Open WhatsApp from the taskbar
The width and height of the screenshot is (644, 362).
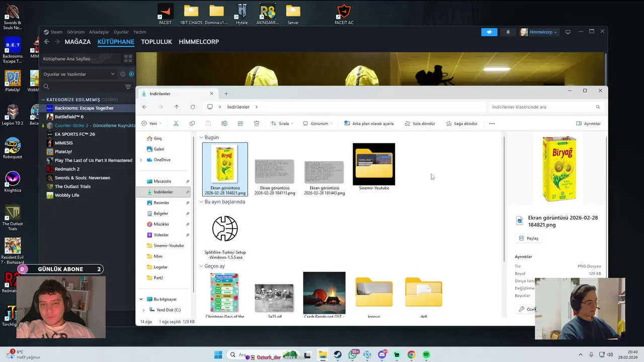pos(353,354)
